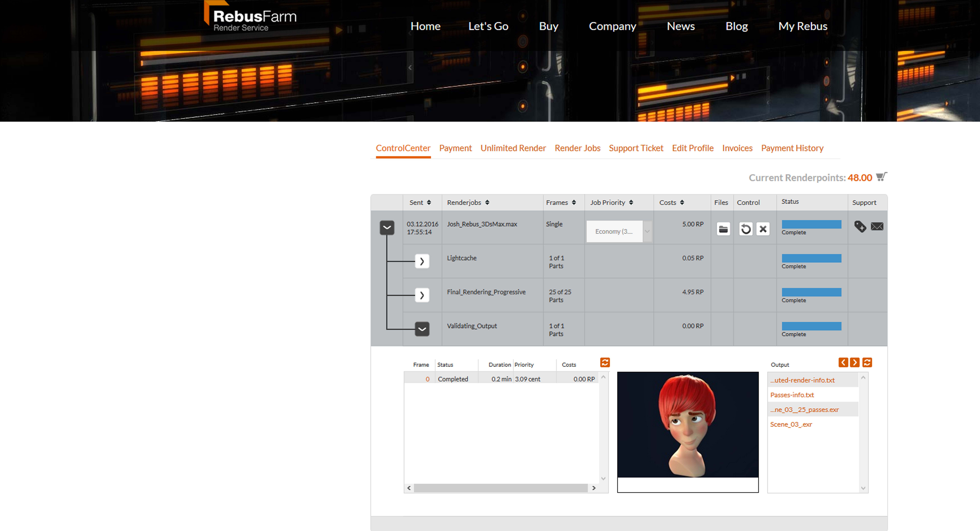
Task: Click the frame list left scroll arrow
Action: [x=409, y=488]
